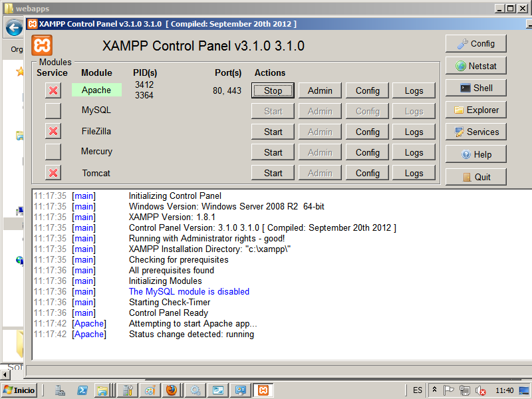Open the network tray icon

464,390
